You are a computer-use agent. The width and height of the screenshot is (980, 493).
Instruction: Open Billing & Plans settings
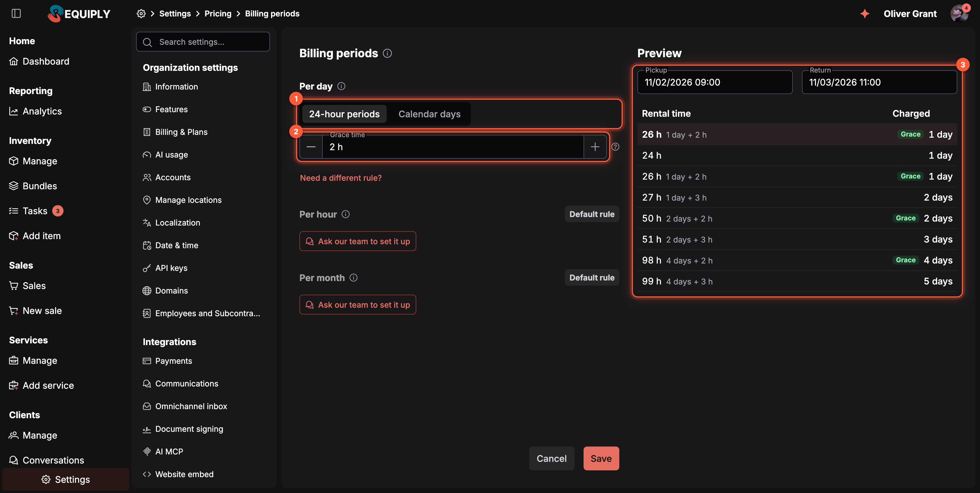(x=175, y=132)
